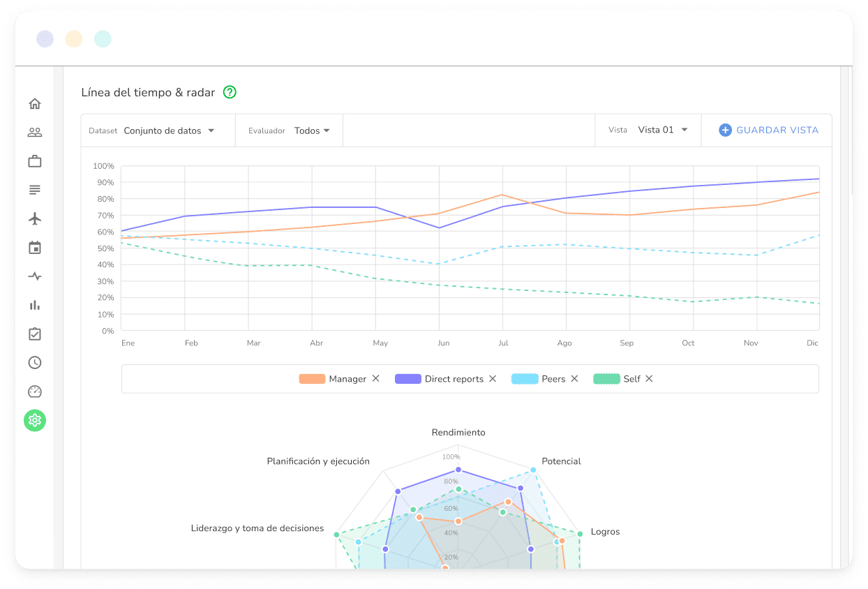
Task: Open the briefcase icon in sidebar
Action: pyautogui.click(x=35, y=161)
